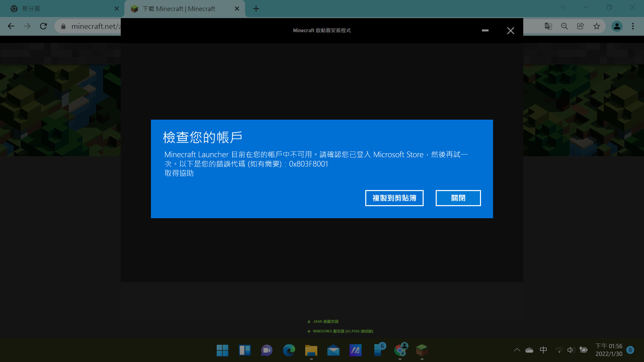The height and width of the screenshot is (362, 644).
Task: Open the share icon in the browser toolbar
Action: (581, 26)
